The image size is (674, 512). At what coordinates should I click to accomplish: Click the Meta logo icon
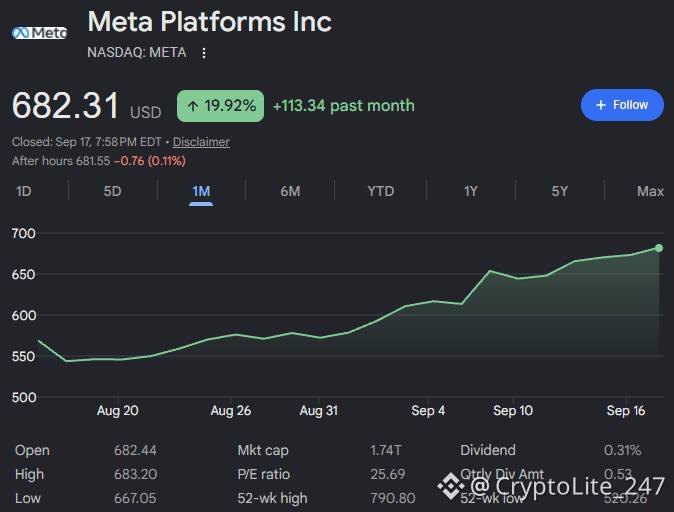pos(40,33)
